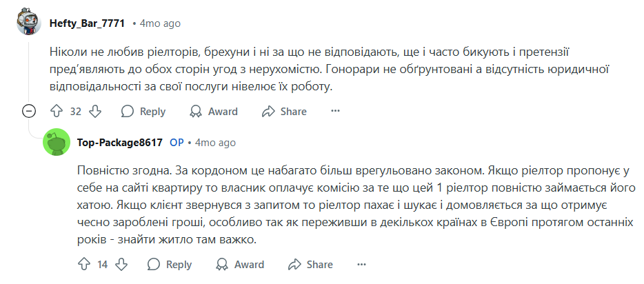Open more options for Top-Package8617's reply
Screen dimensions: 644x284
[361, 265]
